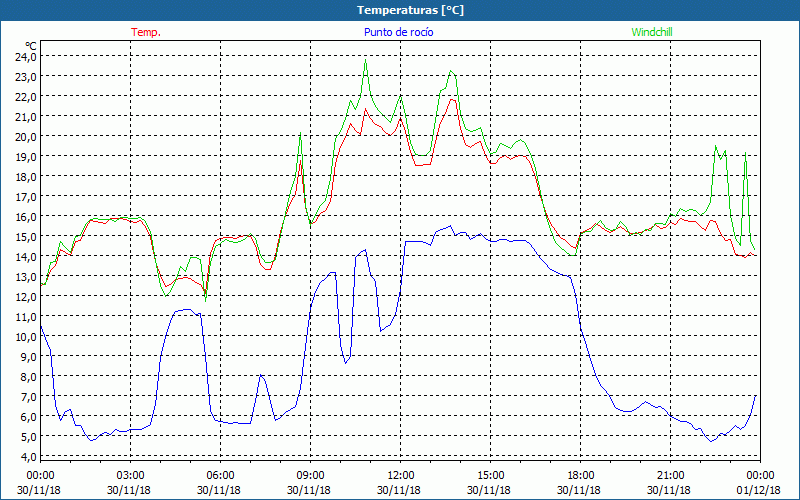Viewport: 800px width, 500px height.
Task: Click the 12:00 time axis label
Action: point(399,476)
